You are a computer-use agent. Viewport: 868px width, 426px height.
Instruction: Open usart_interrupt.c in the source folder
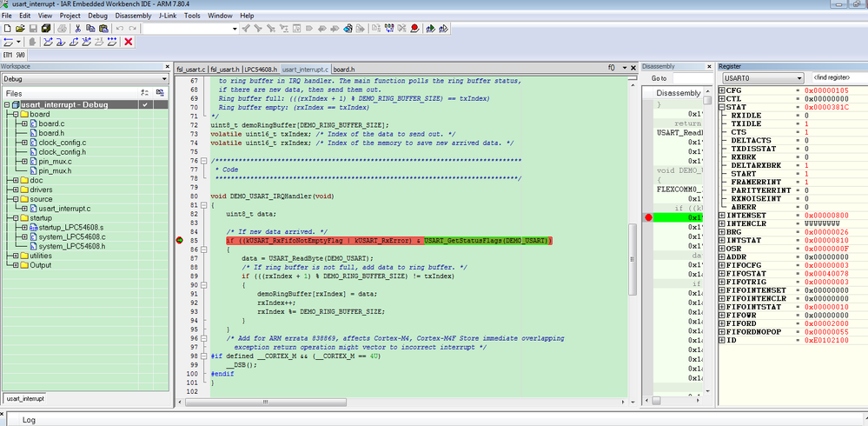64,209
